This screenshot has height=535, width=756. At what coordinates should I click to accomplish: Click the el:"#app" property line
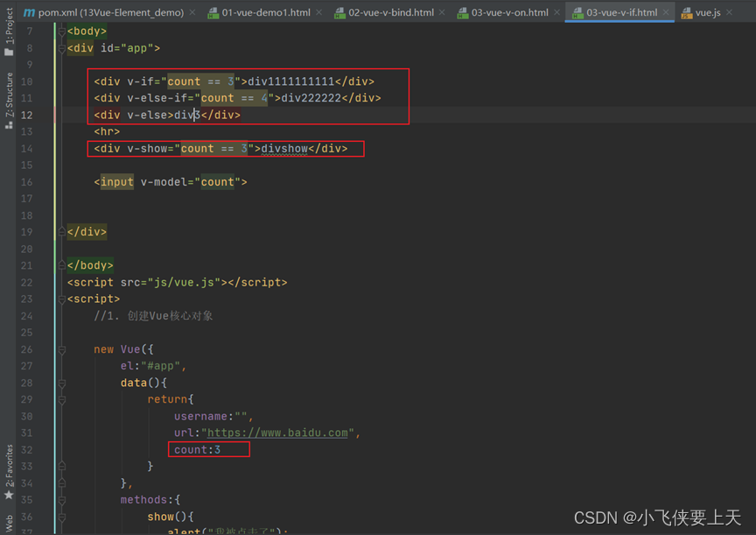coord(153,366)
